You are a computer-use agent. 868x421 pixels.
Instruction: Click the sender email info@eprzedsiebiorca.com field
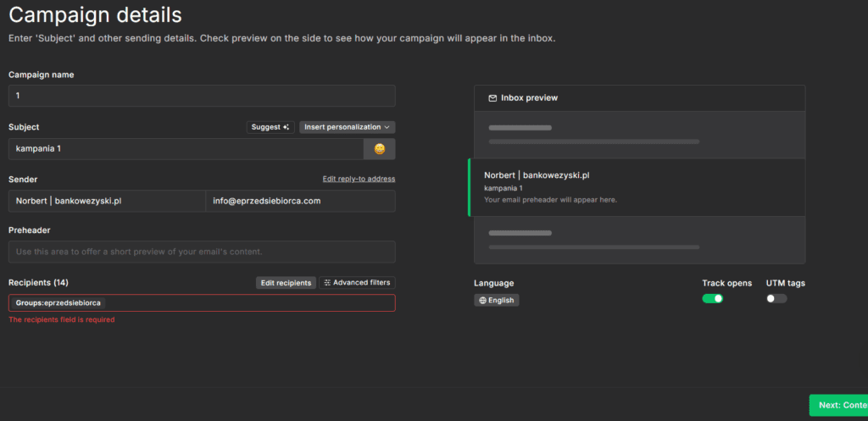(x=300, y=201)
